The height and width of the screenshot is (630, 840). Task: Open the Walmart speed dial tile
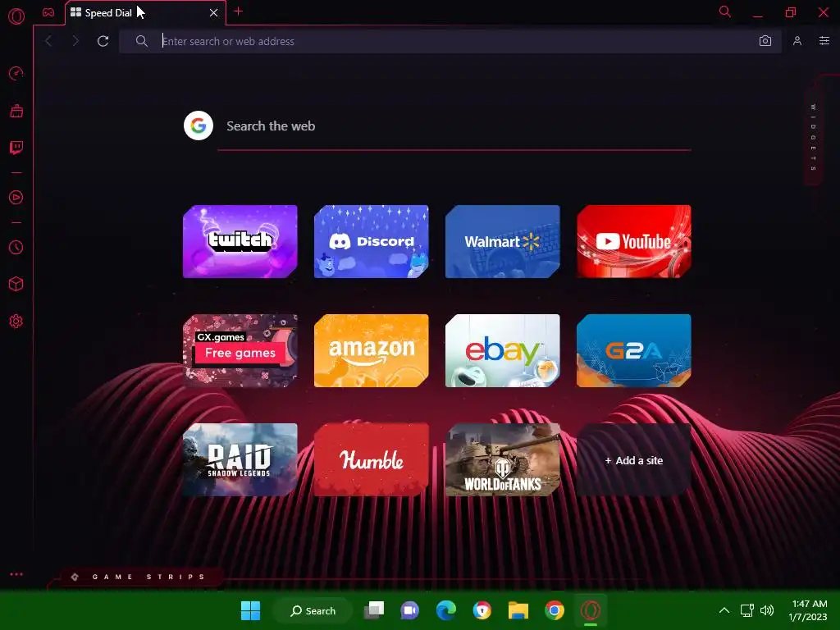click(x=503, y=242)
